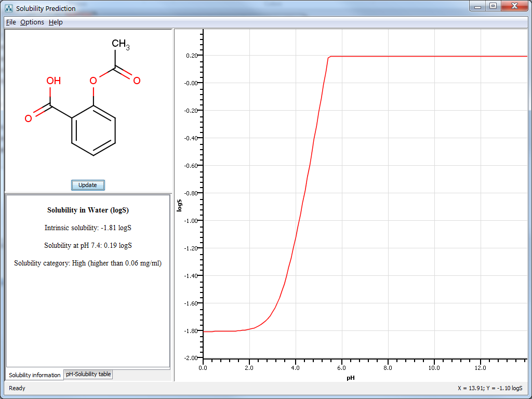Switch to the pH-Solubility table tab

88,374
